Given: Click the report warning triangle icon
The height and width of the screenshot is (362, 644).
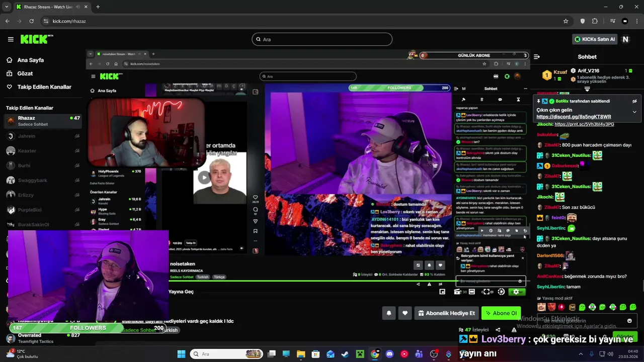Looking at the screenshot, I should coord(514,330).
